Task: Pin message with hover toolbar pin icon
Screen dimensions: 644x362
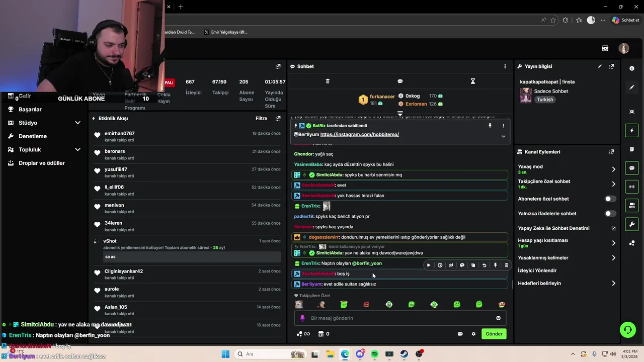Action: (x=495, y=265)
